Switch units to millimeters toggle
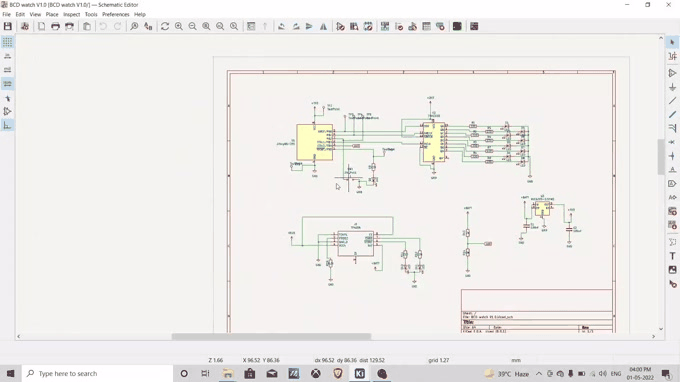Image resolution: width=680 pixels, height=382 pixels. [x=7, y=84]
